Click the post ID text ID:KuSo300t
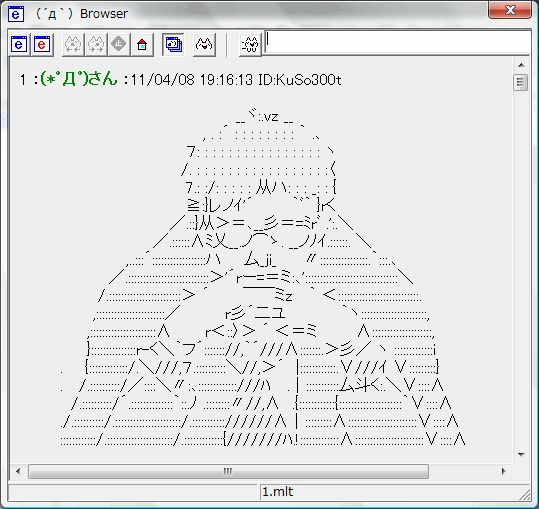Image resolution: width=539 pixels, height=509 pixels. tap(300, 80)
